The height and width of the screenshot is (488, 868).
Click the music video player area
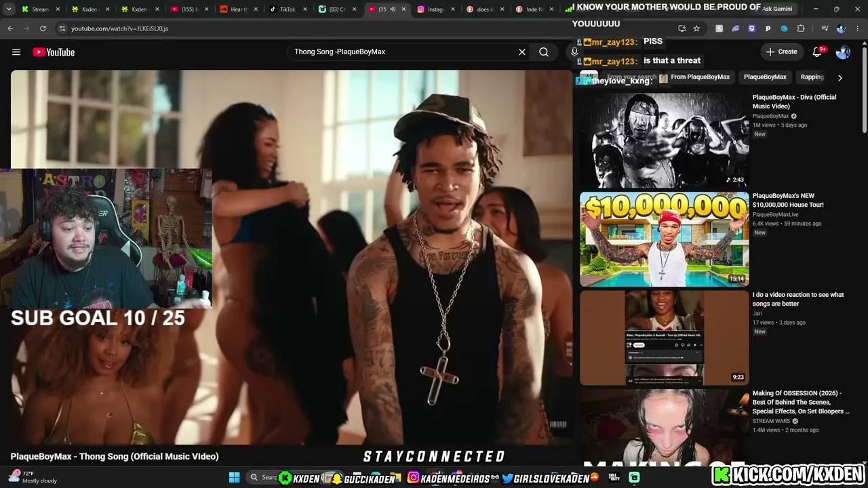coord(292,258)
